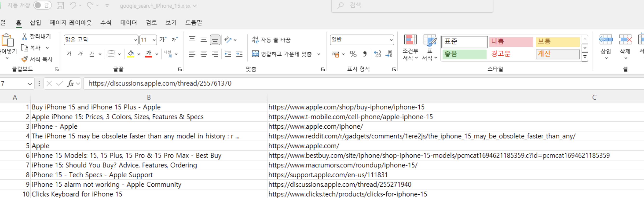
Task: Expand the font size 11 dropdown
Action: tap(154, 40)
